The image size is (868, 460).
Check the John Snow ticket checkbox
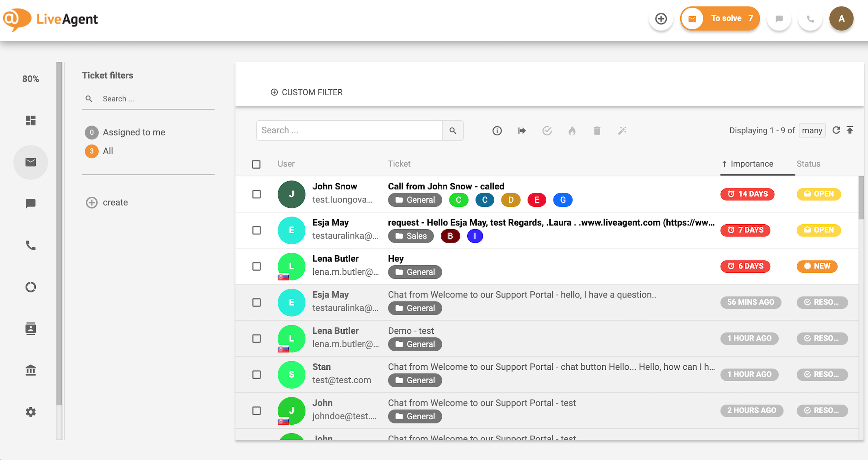pyautogui.click(x=256, y=194)
